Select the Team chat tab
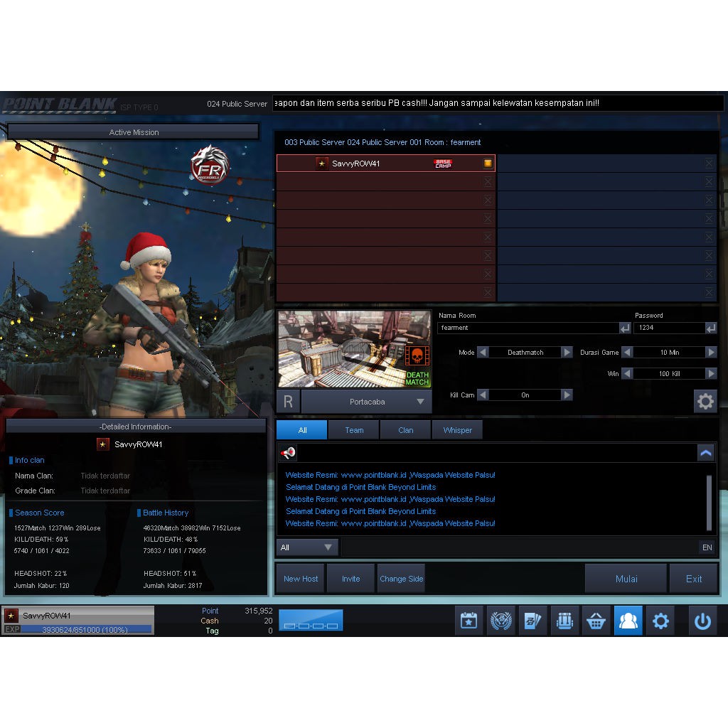The width and height of the screenshot is (728, 728). click(354, 430)
